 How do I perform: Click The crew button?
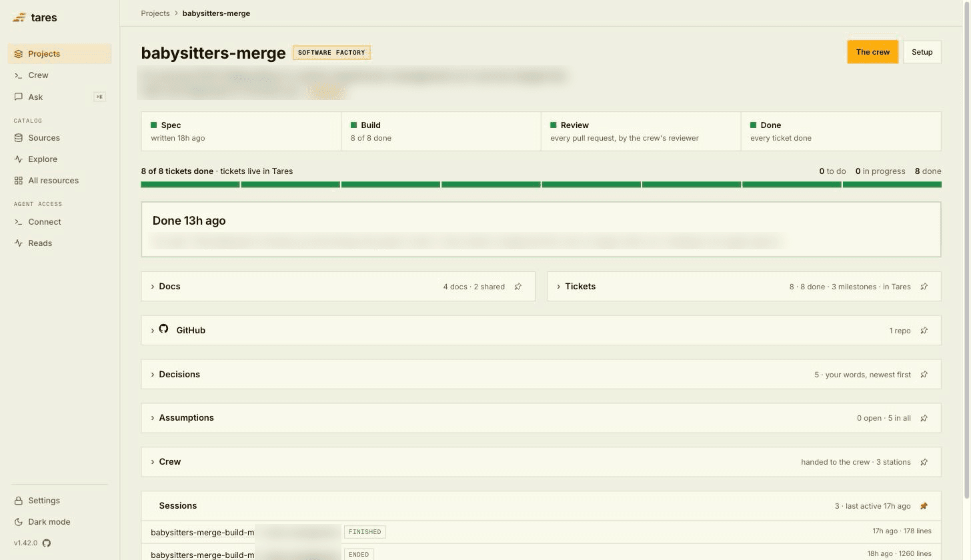click(872, 52)
